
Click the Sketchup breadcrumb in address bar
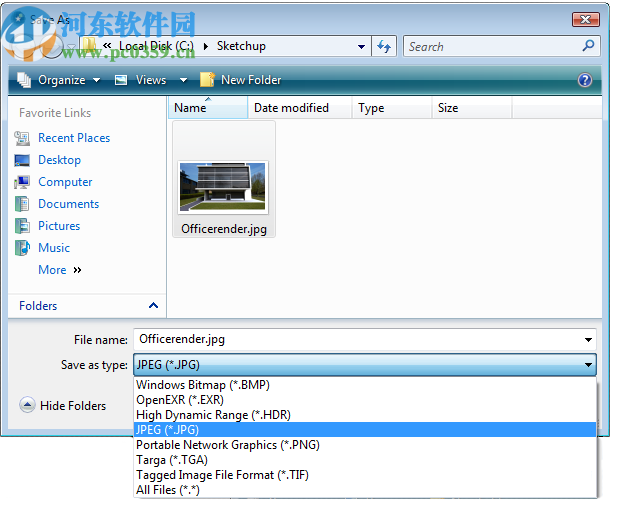[x=241, y=46]
